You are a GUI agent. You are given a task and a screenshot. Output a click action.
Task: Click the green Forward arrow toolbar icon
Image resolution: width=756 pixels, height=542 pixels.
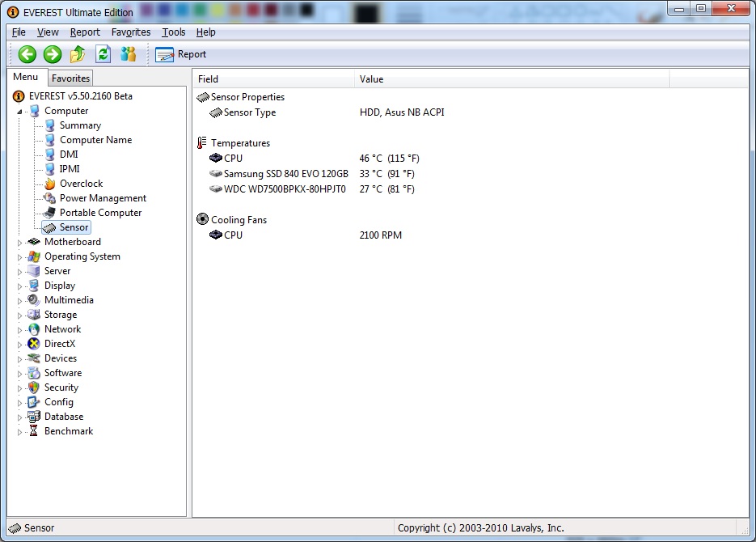53,54
